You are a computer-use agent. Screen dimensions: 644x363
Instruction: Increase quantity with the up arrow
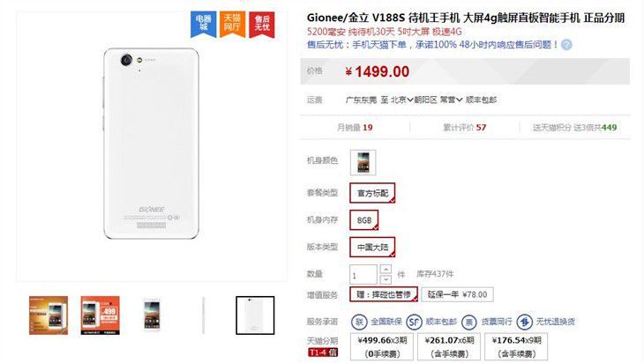coord(386,270)
